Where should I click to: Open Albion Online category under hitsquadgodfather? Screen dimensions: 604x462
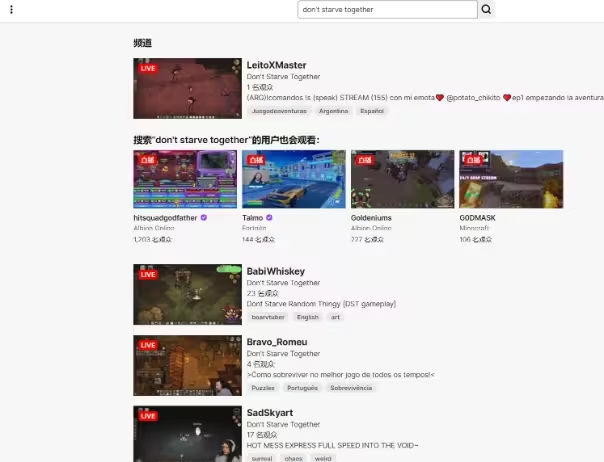(154, 228)
